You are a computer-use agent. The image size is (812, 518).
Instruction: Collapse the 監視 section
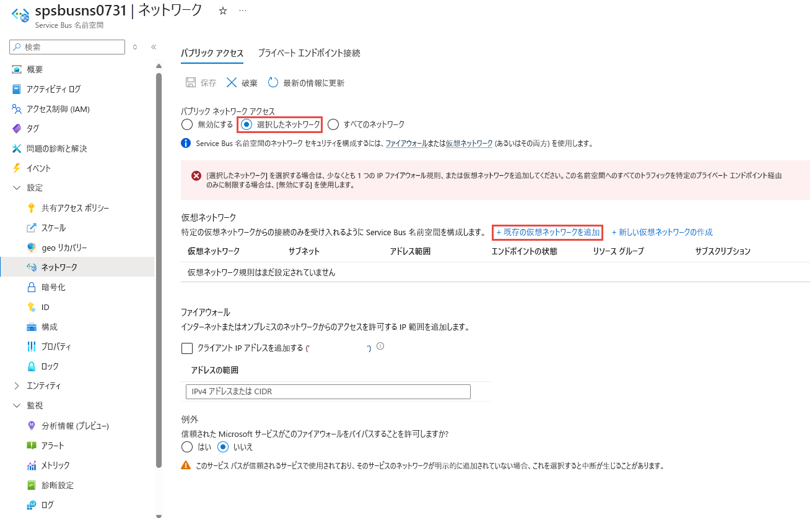[x=17, y=406]
